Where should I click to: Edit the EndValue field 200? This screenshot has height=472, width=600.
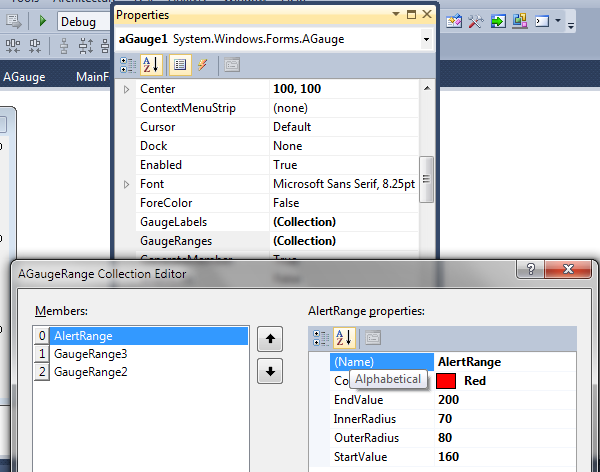[x=505, y=400]
